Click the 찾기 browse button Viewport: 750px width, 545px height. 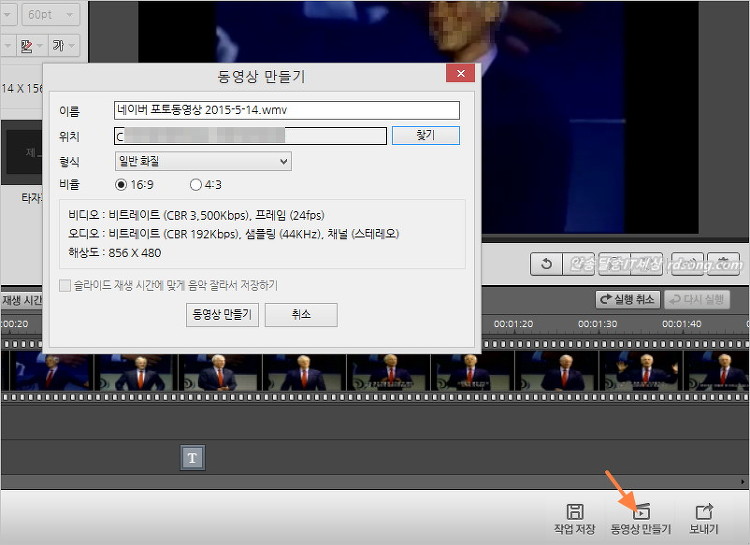(426, 135)
